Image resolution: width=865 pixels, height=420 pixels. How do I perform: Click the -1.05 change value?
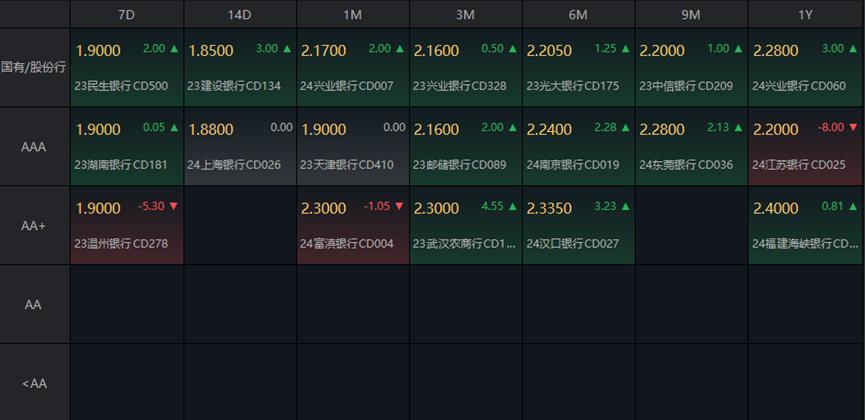(377, 206)
